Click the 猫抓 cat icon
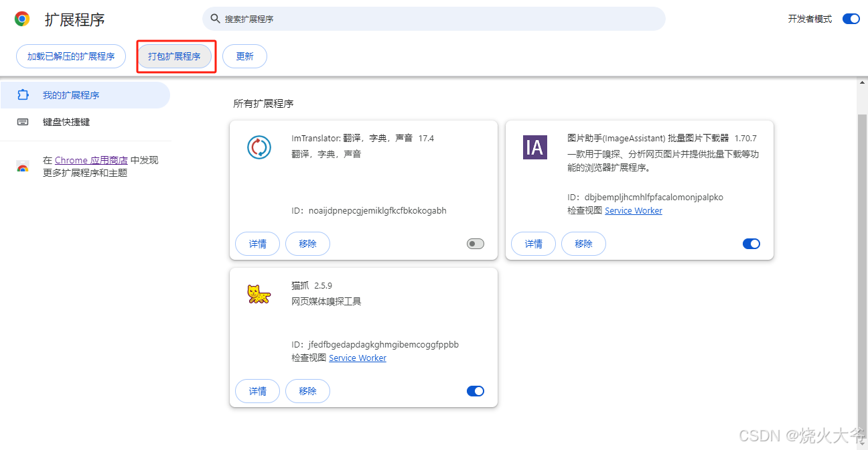Image resolution: width=868 pixels, height=450 pixels. [x=259, y=294]
